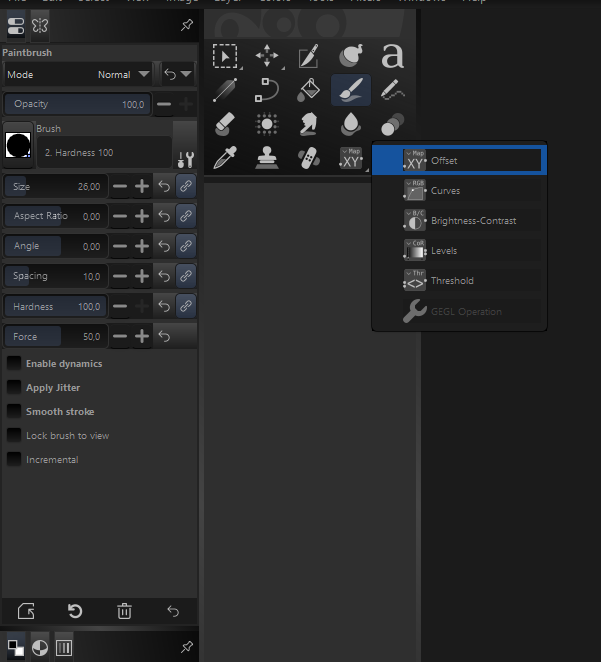Toggle Apply Jitter checkbox

click(14, 387)
